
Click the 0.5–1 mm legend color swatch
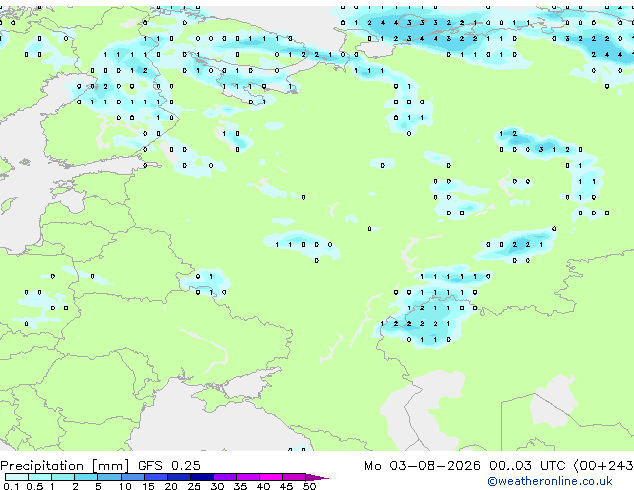pyautogui.click(x=40, y=477)
